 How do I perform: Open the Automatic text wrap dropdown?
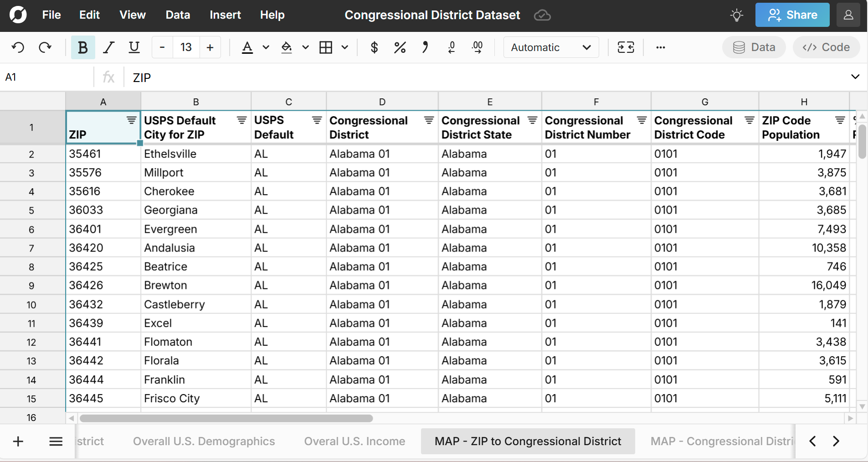click(550, 47)
